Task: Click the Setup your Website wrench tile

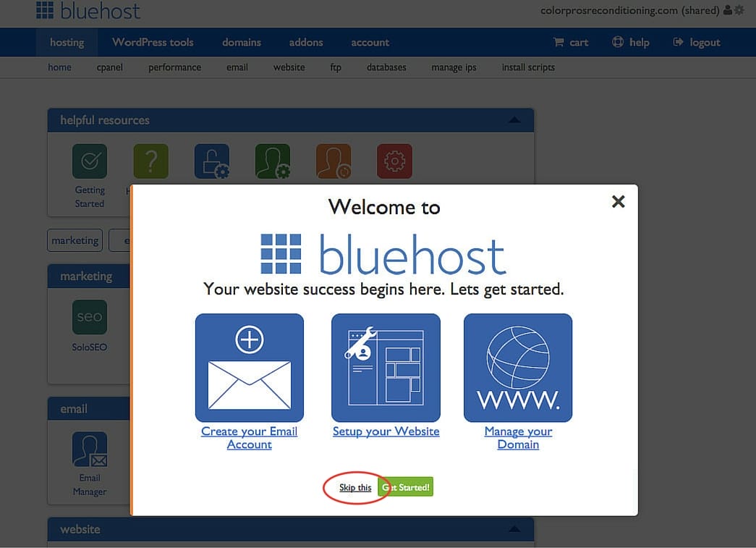Action: click(386, 368)
